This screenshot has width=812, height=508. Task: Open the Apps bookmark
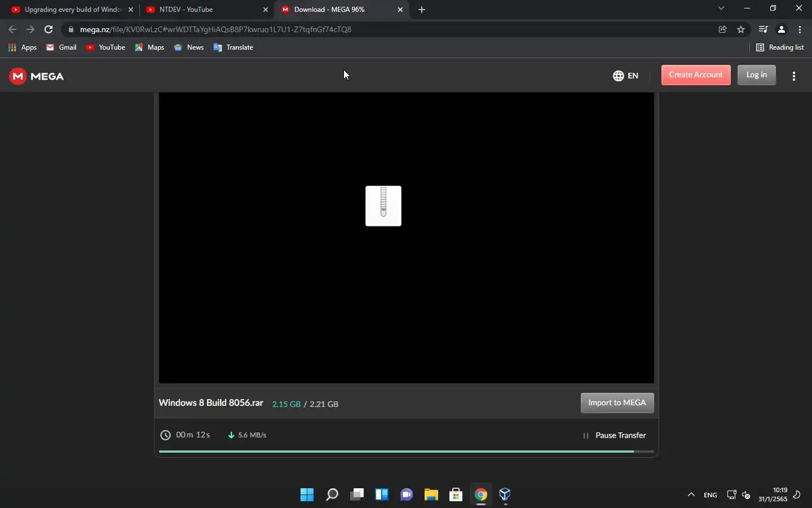coord(23,47)
